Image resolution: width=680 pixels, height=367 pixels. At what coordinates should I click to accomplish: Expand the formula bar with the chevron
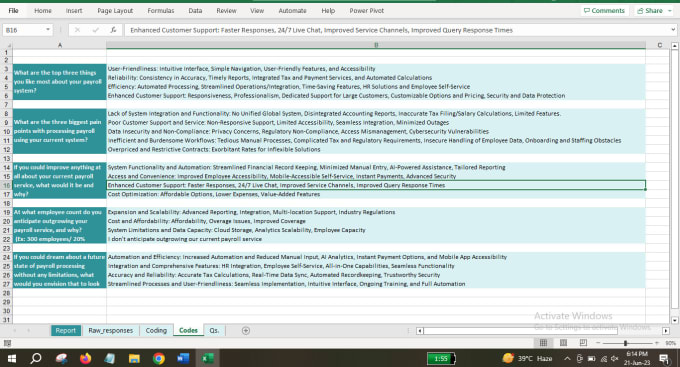coord(673,30)
